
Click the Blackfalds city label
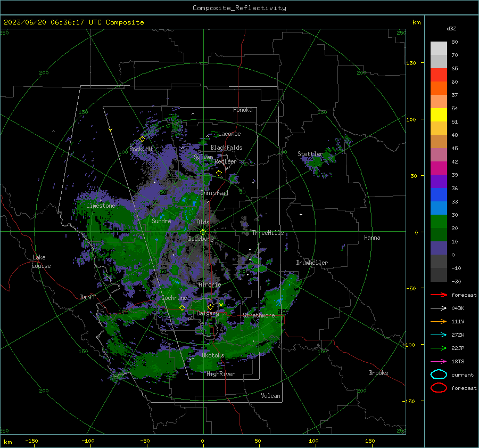226,148
